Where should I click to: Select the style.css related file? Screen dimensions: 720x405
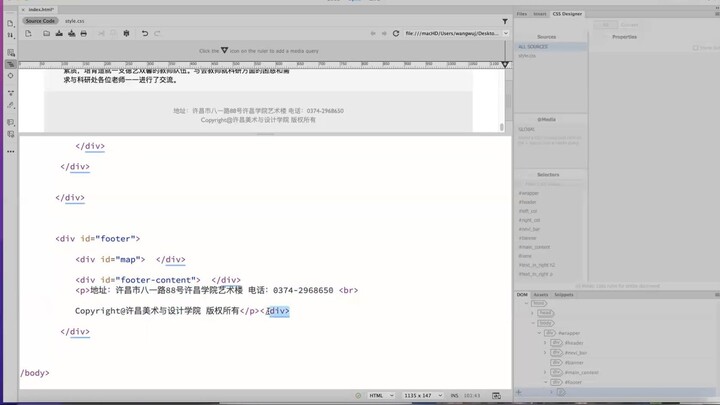[x=75, y=20]
